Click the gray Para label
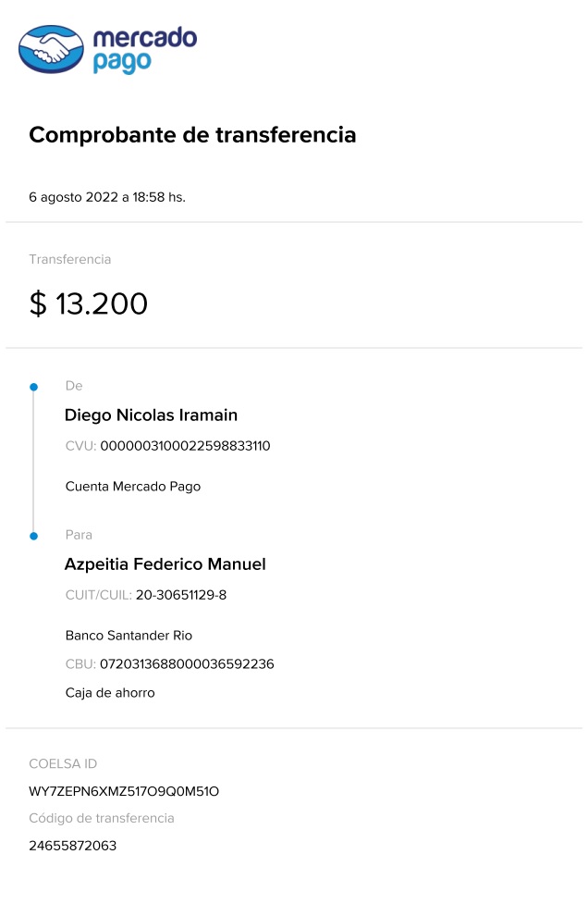Screen dimensions: 588x904 pyautogui.click(x=79, y=535)
